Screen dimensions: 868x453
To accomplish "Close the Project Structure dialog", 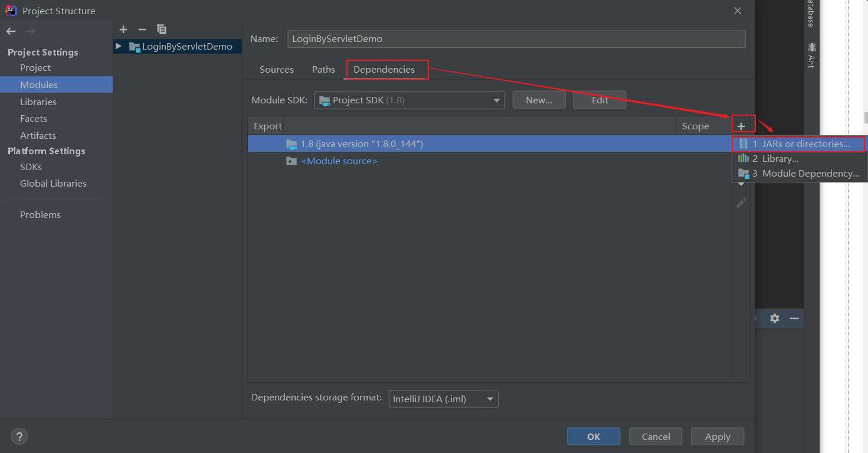I will 738,11.
